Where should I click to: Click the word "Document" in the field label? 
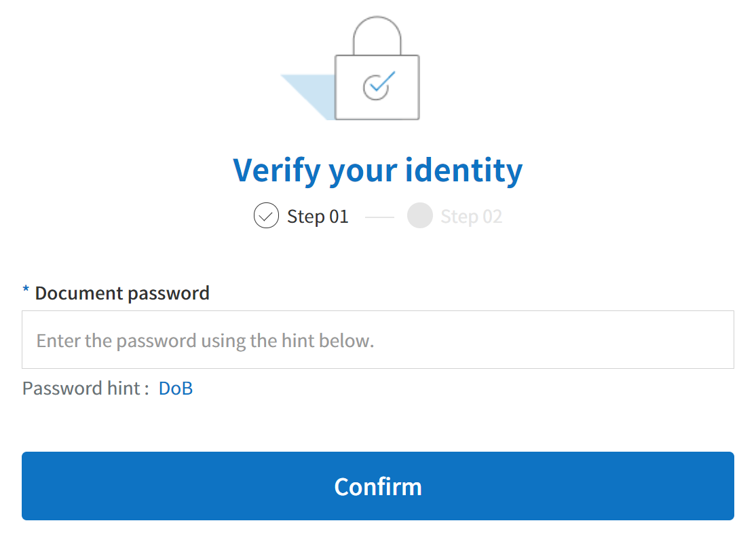tap(79, 293)
